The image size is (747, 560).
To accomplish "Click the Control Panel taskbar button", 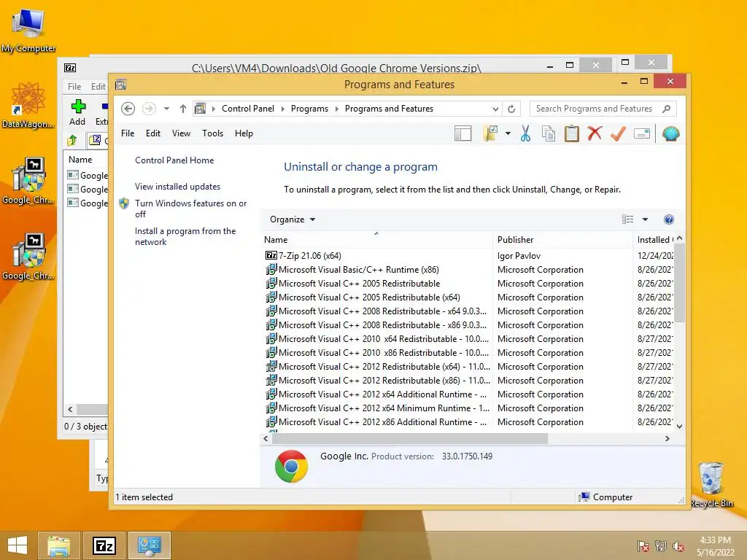I will [150, 545].
